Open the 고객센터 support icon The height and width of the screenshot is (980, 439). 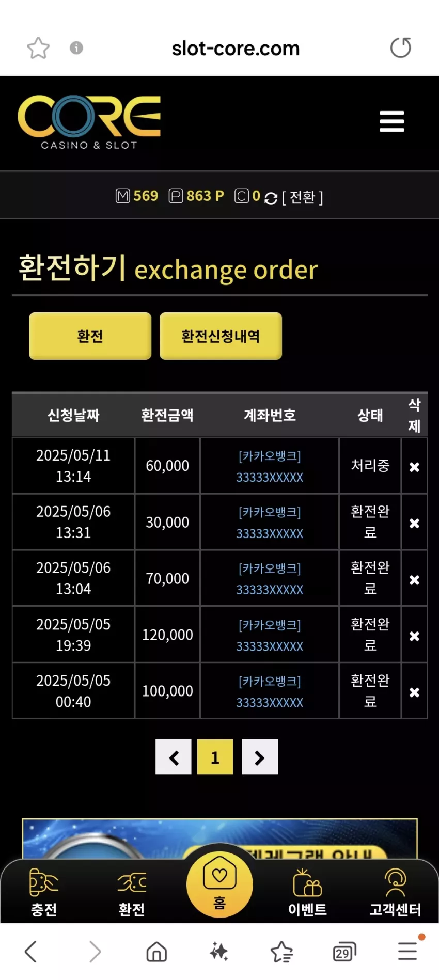click(x=395, y=892)
